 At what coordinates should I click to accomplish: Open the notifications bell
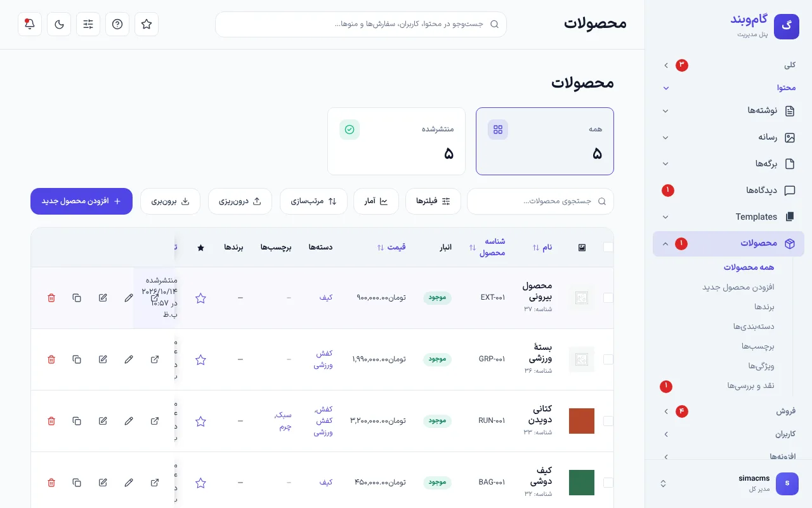tap(30, 24)
